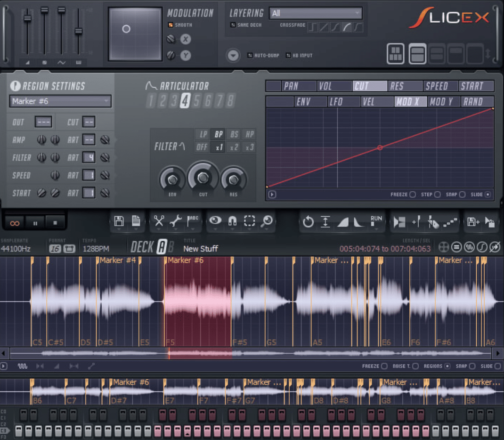504x440 pixels.
Task: Select the four-panel grid layout icon
Action: (x=395, y=54)
